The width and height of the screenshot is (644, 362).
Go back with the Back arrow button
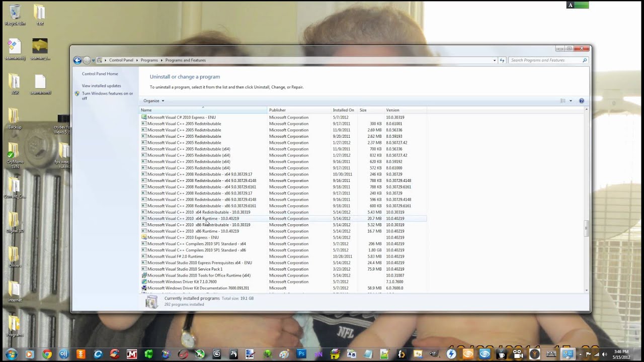[x=77, y=60]
